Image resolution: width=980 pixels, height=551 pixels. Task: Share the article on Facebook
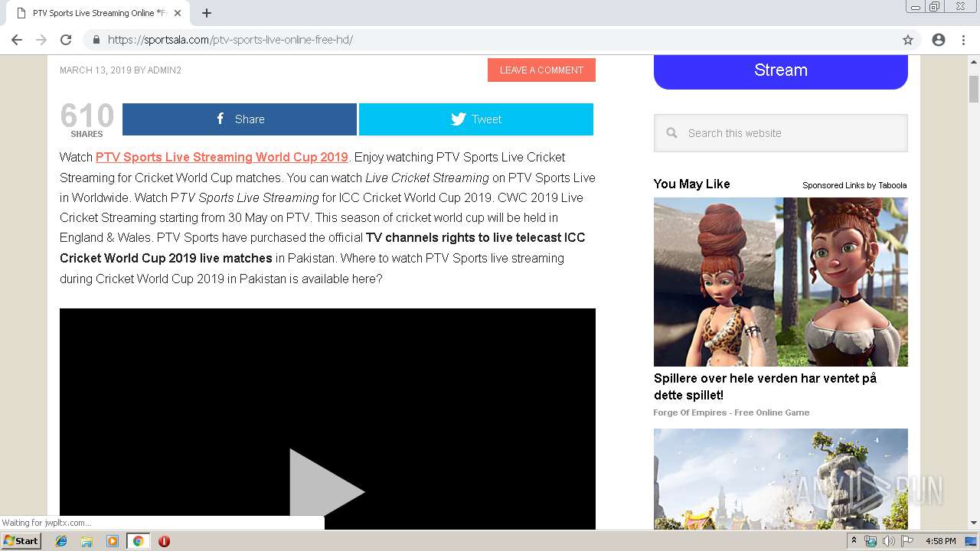tap(240, 119)
